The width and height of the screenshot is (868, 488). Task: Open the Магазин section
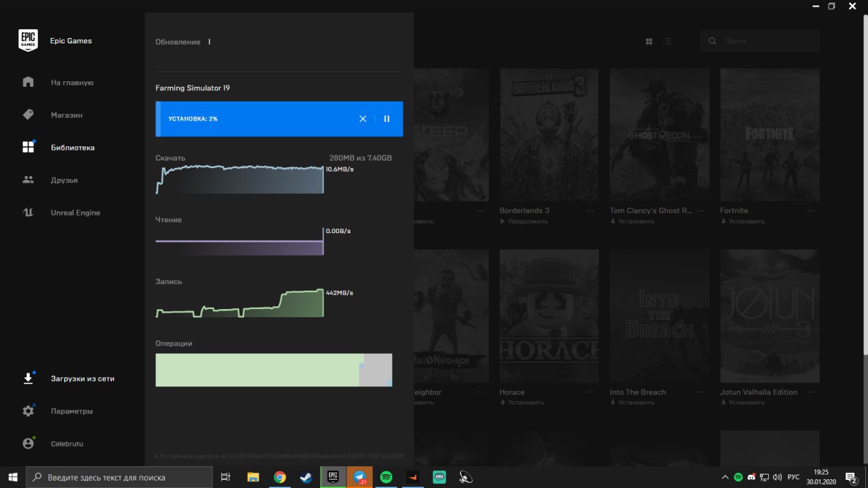point(66,115)
